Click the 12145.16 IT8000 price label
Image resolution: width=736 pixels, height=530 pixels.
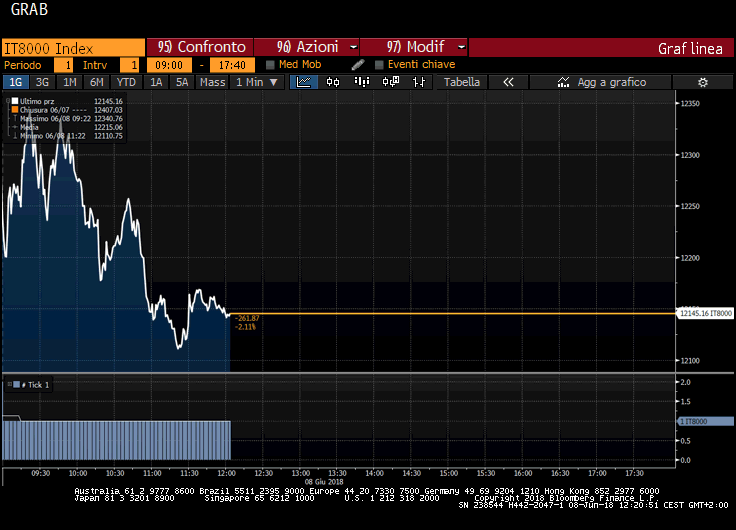705,313
